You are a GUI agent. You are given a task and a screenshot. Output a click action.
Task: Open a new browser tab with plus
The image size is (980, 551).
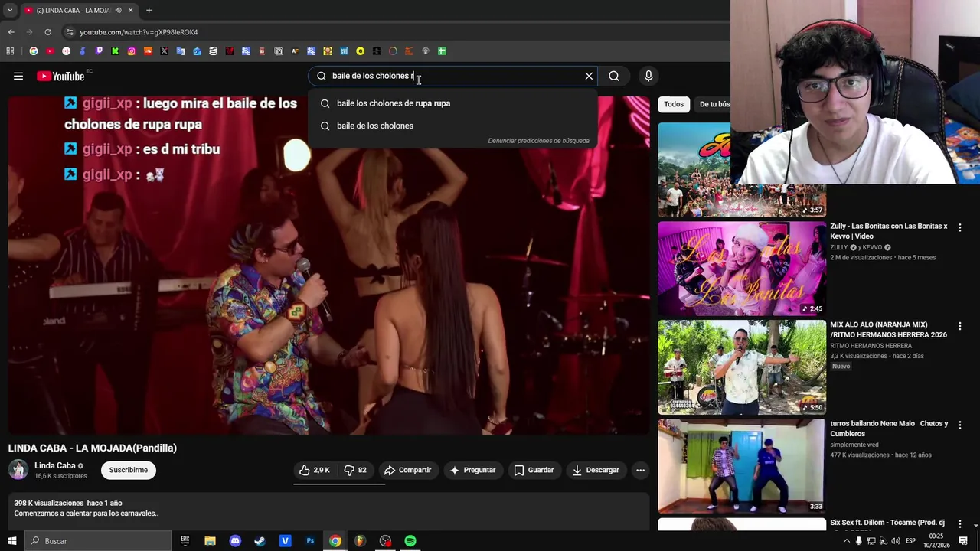pyautogui.click(x=149, y=10)
